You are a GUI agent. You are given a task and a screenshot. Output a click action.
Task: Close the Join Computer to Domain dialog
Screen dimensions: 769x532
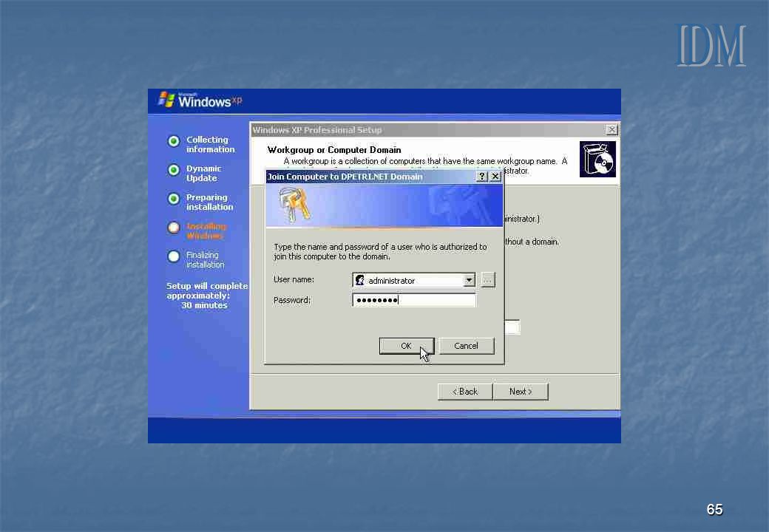[495, 177]
